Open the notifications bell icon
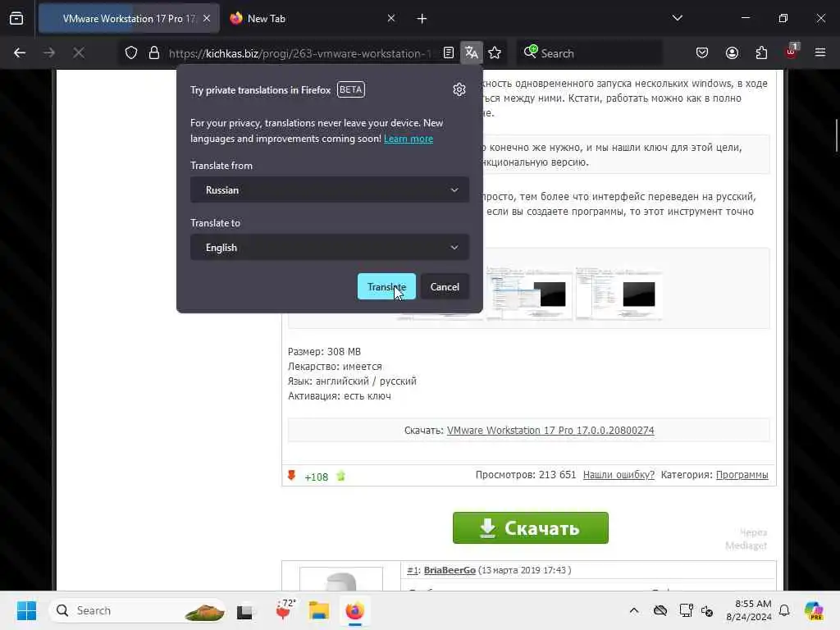 point(784,610)
